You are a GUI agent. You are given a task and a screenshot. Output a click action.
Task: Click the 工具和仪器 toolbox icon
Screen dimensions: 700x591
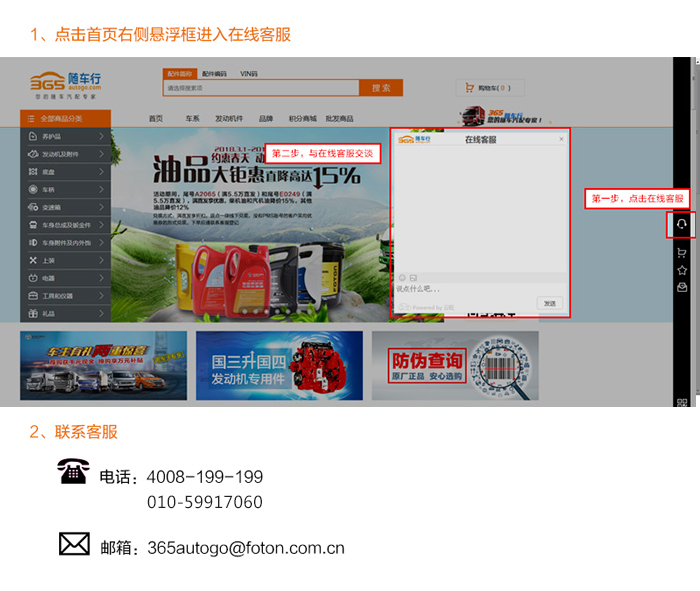coord(33,296)
